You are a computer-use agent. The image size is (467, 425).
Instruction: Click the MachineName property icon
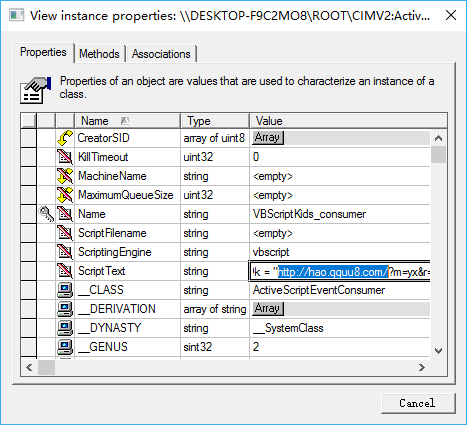coord(65,176)
